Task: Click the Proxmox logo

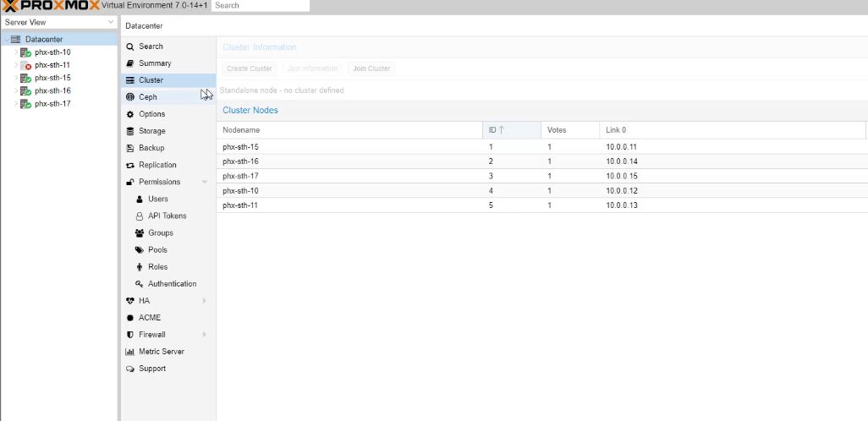Action: pos(51,6)
